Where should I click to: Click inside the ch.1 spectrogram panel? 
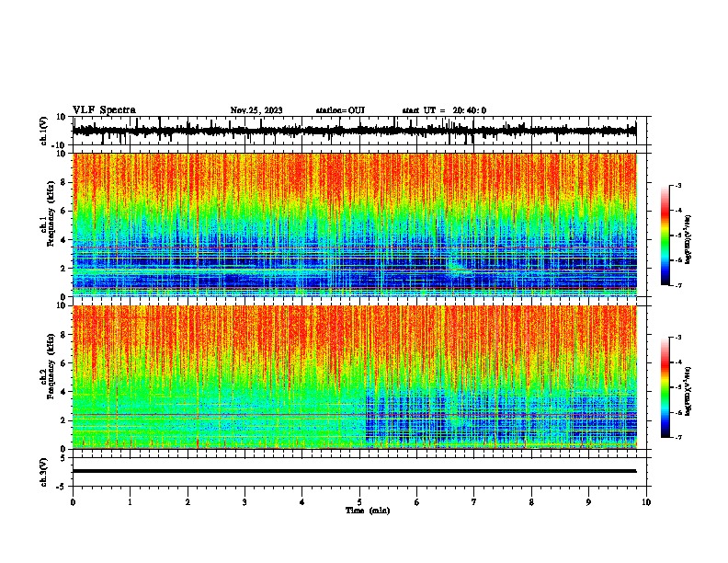click(x=355, y=224)
